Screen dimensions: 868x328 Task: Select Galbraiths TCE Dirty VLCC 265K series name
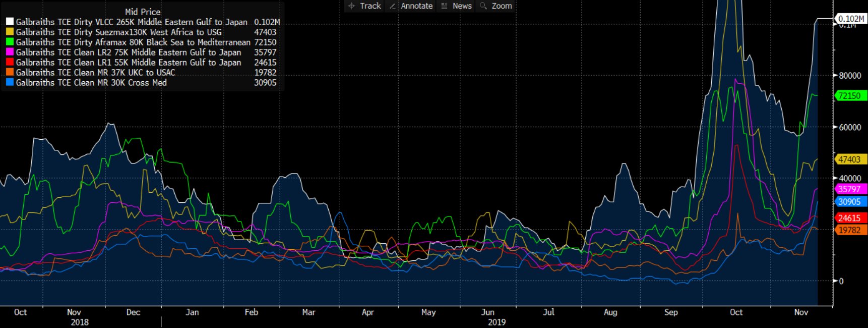click(x=132, y=22)
